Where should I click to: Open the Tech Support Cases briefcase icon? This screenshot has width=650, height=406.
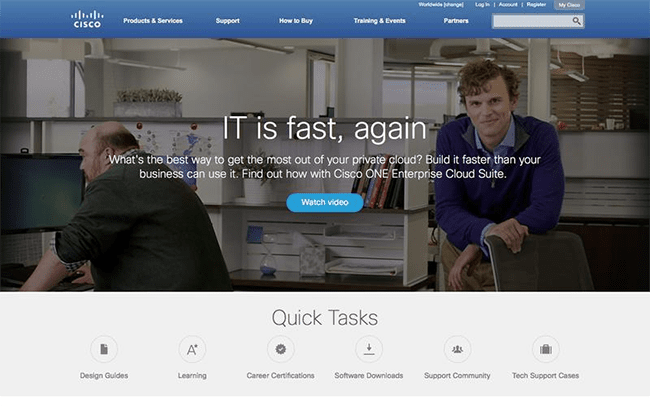point(546,349)
